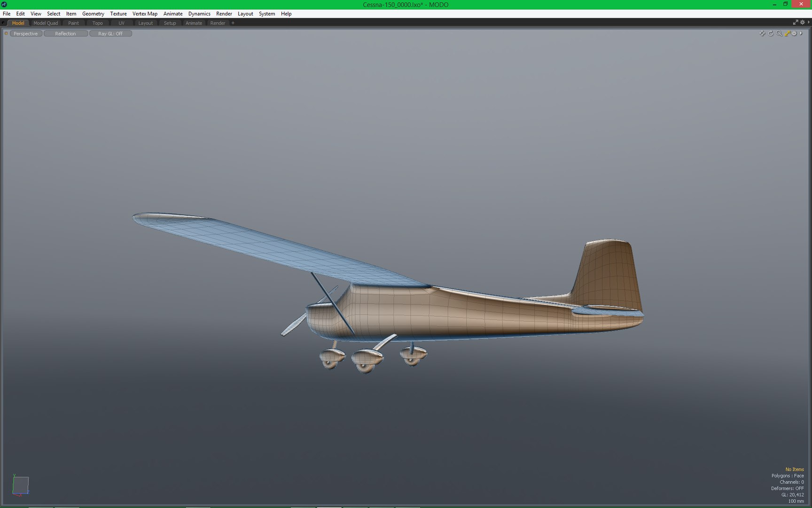Expand the viewport options arrow menu
Image resolution: width=812 pixels, height=508 pixels.
pos(801,33)
